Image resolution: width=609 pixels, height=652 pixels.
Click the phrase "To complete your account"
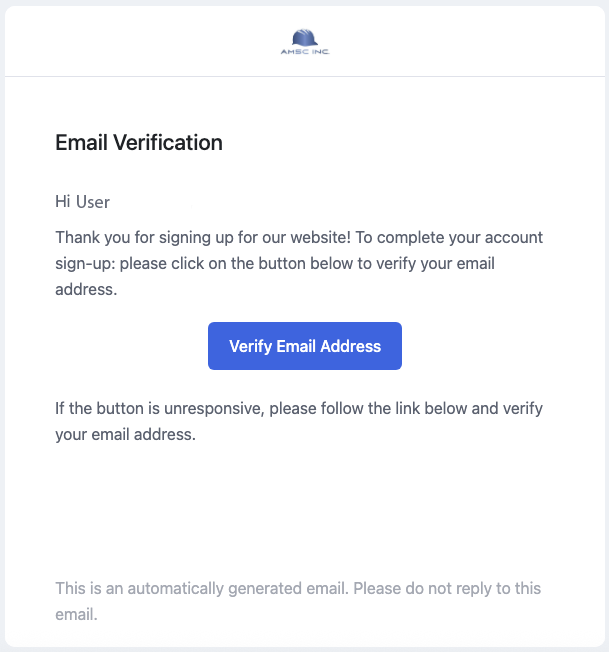(449, 238)
